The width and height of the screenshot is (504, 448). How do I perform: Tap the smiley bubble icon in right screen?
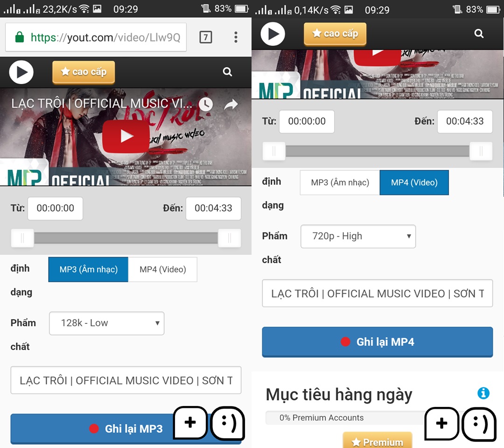click(x=479, y=424)
